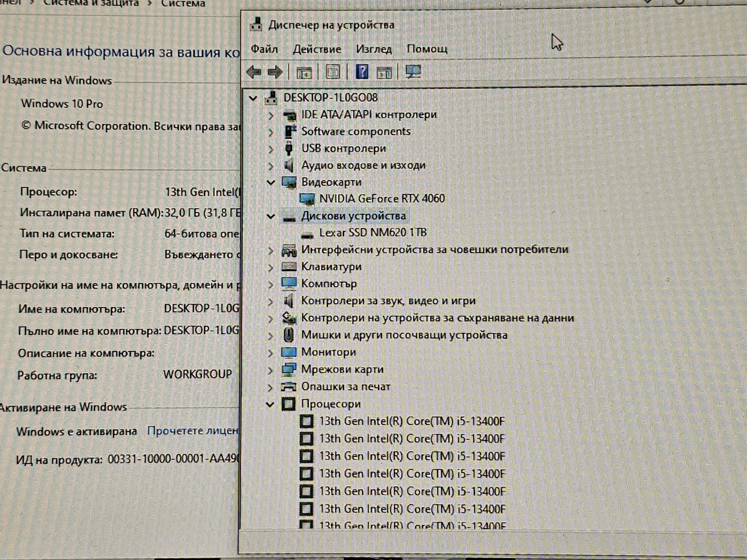Expand Опашки за печат node

coord(270,388)
